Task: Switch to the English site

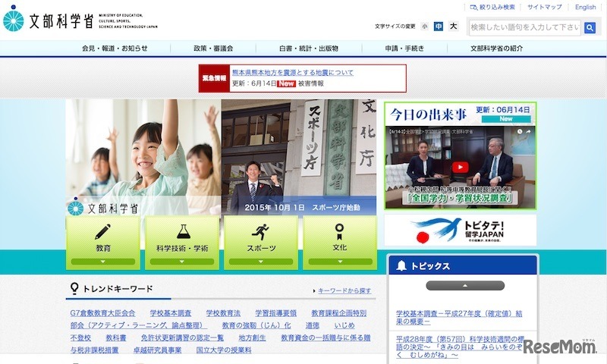Action: pos(585,7)
